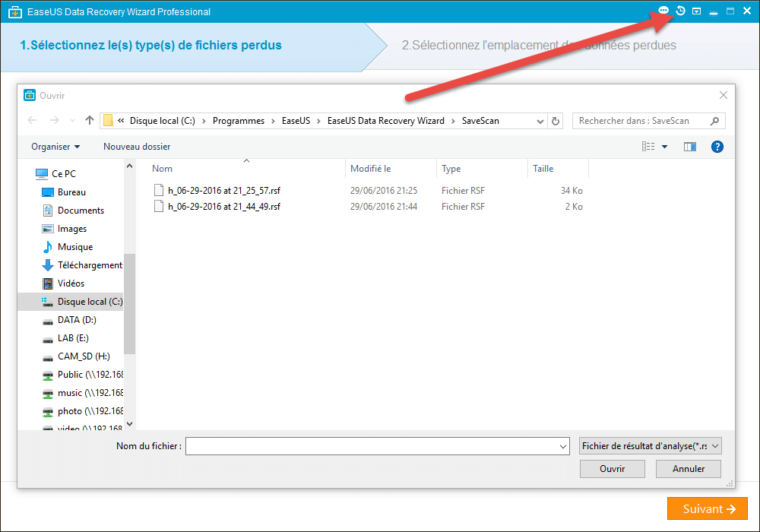Click the SaveScan breadcrumb

[480, 121]
